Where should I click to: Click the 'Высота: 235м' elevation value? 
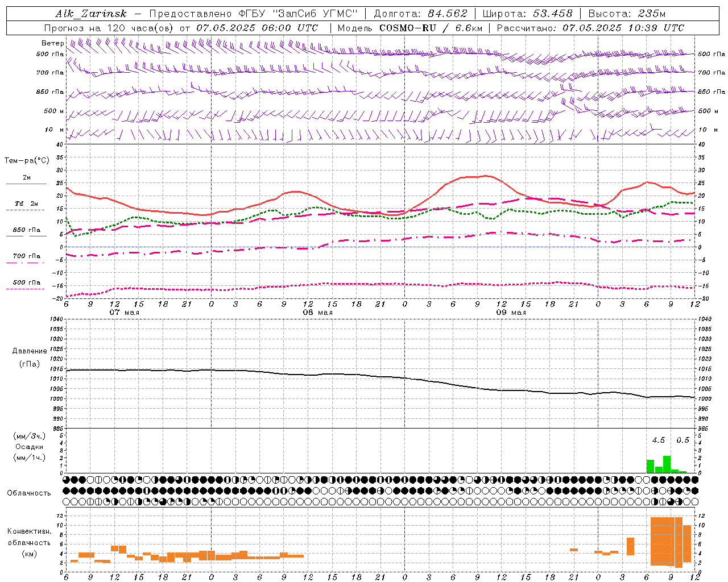point(627,14)
